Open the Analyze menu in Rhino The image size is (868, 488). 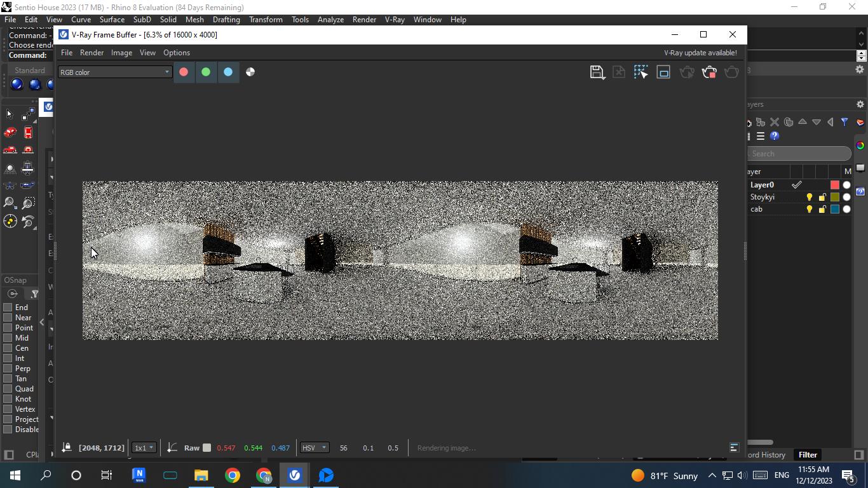(330, 20)
